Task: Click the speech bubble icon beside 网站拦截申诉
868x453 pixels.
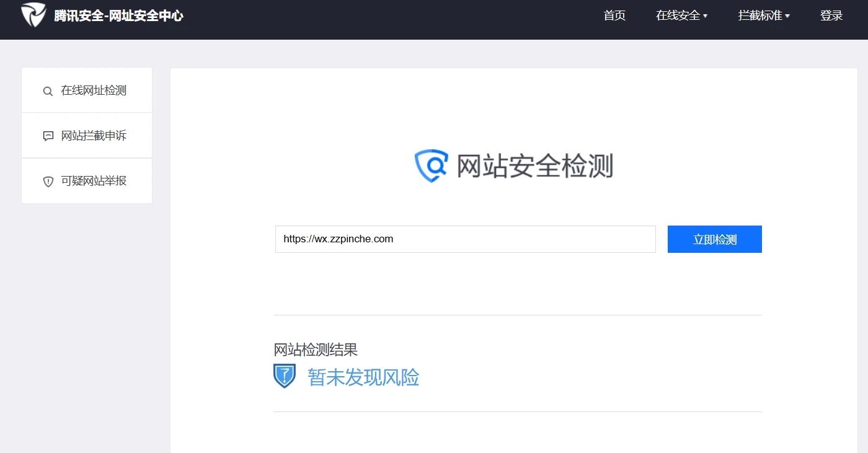Action: pyautogui.click(x=48, y=136)
